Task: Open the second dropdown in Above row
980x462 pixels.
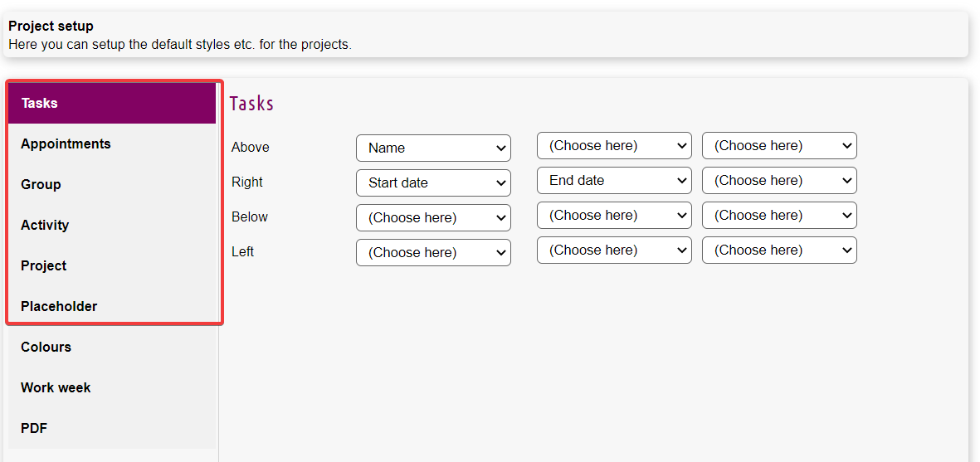Action: [614, 146]
